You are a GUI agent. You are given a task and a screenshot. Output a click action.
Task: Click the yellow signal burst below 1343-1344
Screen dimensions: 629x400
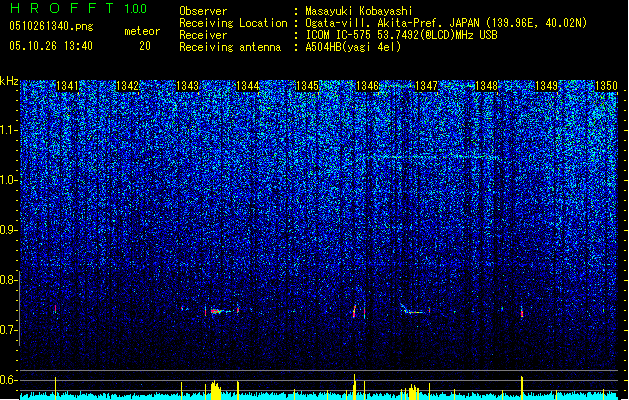pos(216,390)
